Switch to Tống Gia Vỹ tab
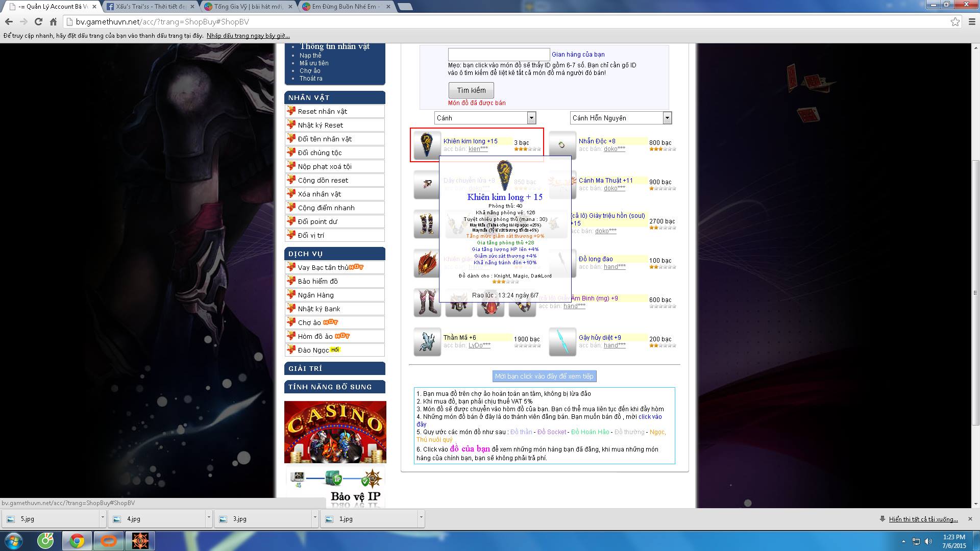The height and width of the screenshot is (551, 980). (x=248, y=7)
